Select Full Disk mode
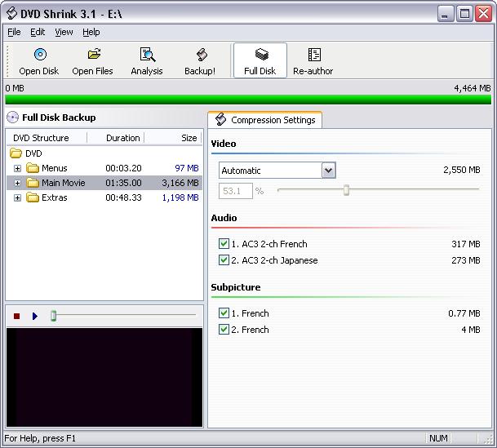The image size is (497, 448). pos(260,61)
